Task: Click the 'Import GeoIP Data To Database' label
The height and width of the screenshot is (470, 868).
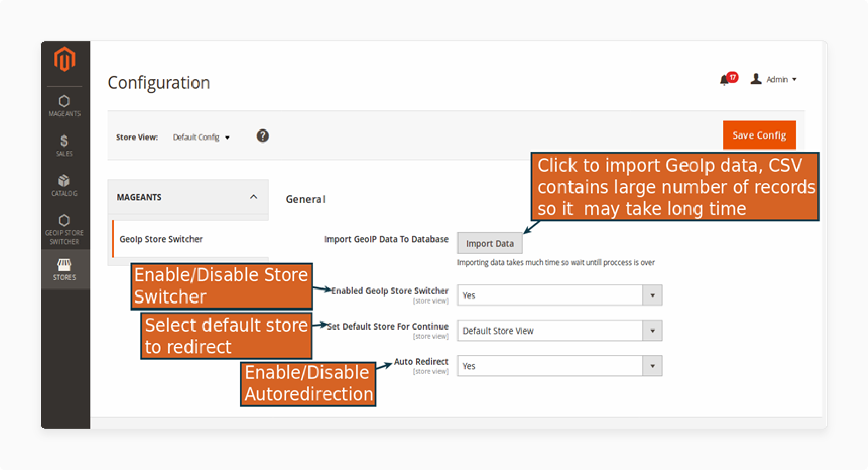Action: click(386, 239)
